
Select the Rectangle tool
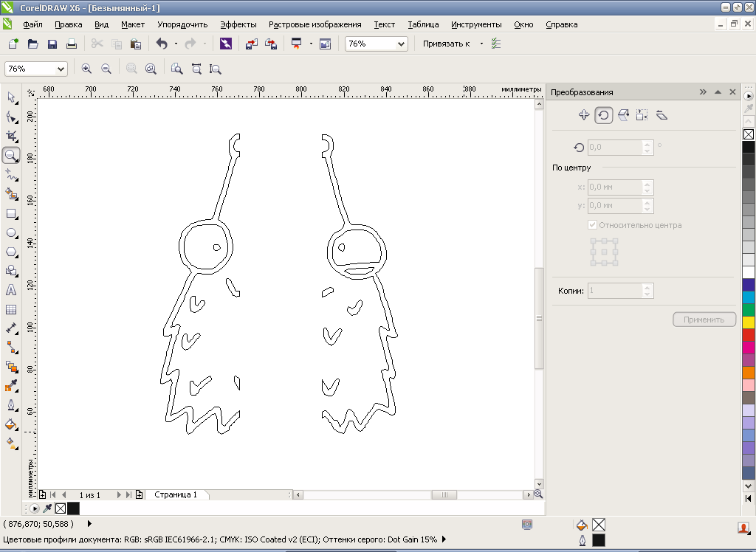pyautogui.click(x=11, y=213)
